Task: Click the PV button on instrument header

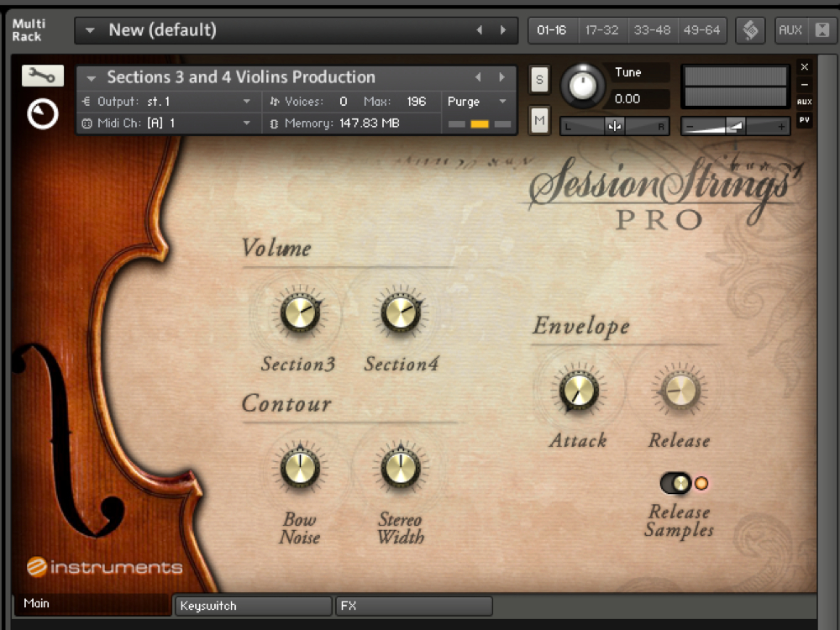Action: (x=804, y=119)
